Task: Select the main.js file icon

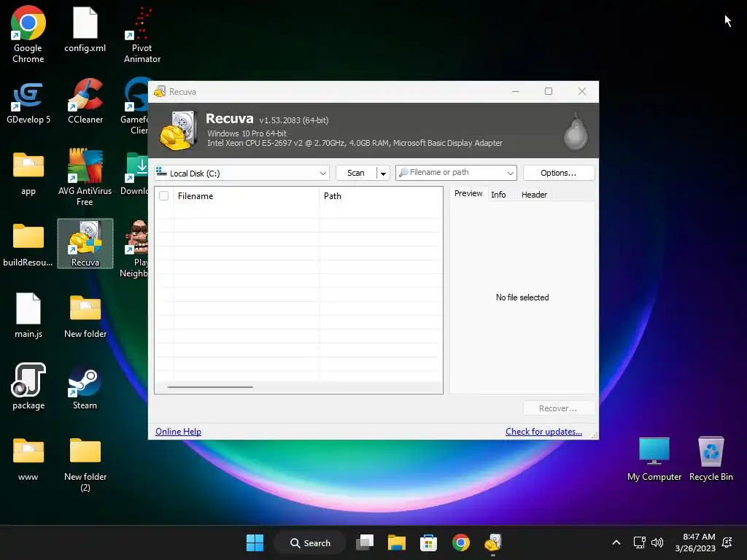Action: click(x=28, y=316)
